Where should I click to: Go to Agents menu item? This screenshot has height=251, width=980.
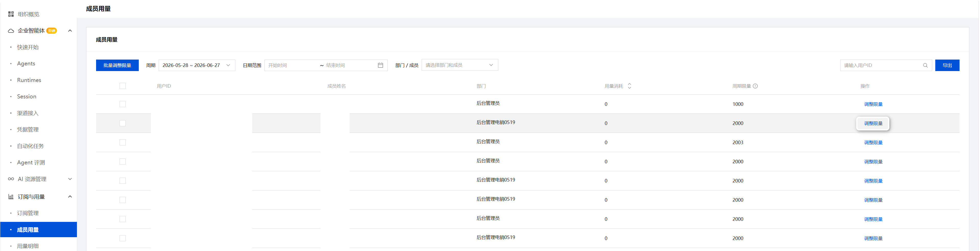26,63
